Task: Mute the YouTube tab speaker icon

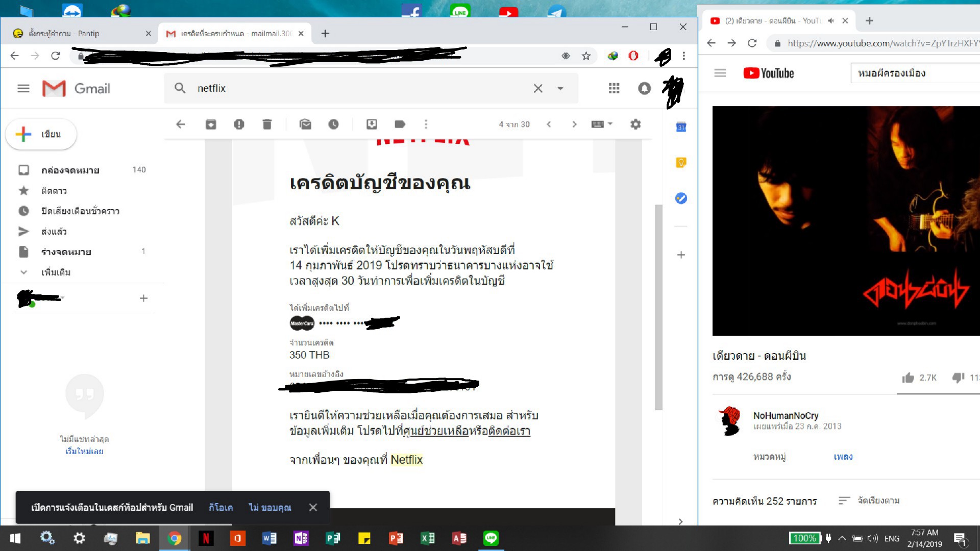Action: click(x=830, y=20)
